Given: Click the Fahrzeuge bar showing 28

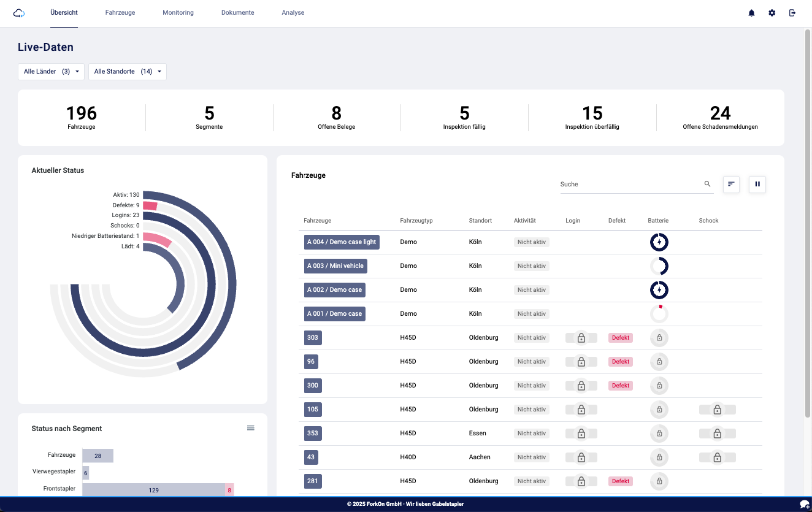Looking at the screenshot, I should [x=98, y=456].
